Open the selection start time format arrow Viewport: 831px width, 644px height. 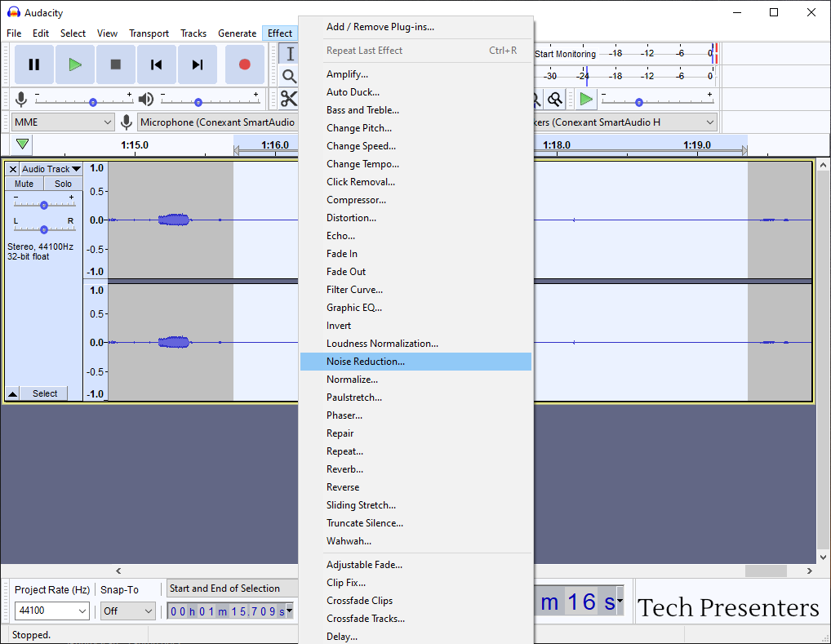click(289, 611)
